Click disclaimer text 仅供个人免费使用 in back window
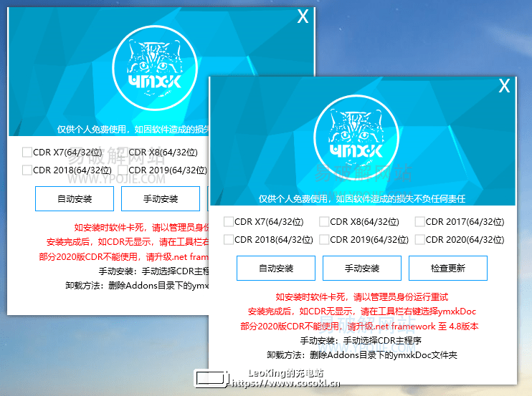 (133, 130)
